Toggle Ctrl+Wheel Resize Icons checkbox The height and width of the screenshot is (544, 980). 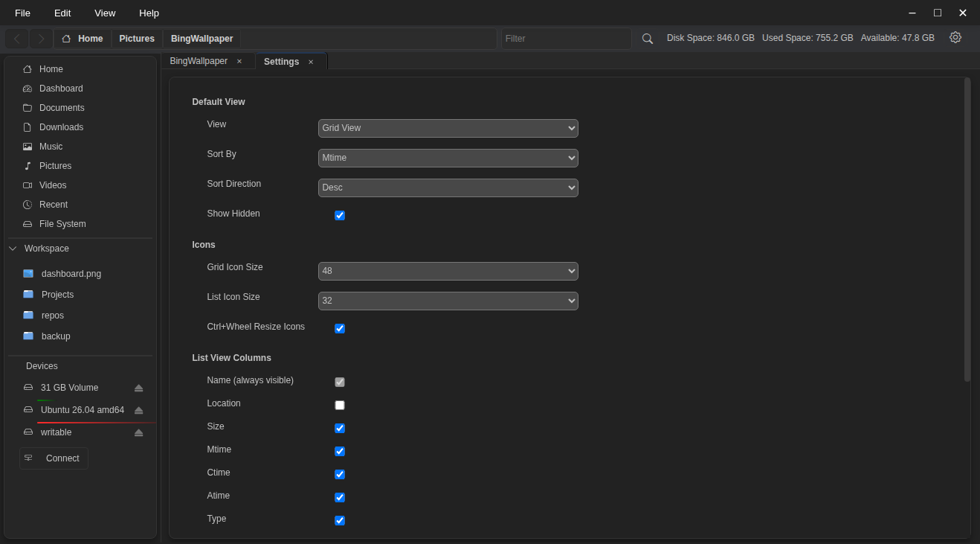coord(340,328)
